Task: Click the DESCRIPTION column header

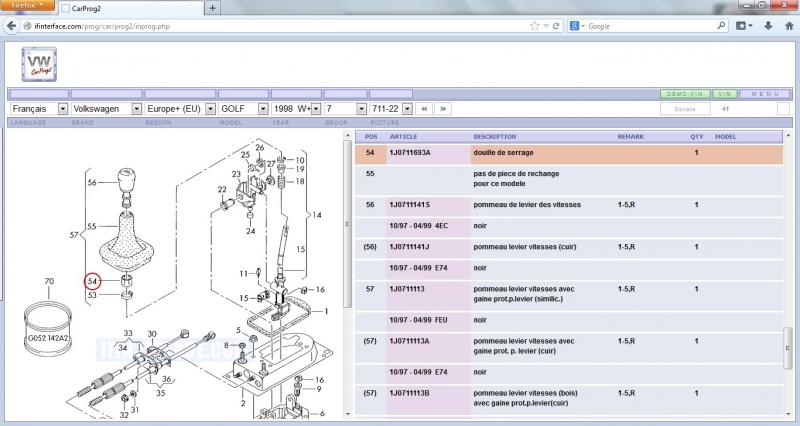Action: 494,137
